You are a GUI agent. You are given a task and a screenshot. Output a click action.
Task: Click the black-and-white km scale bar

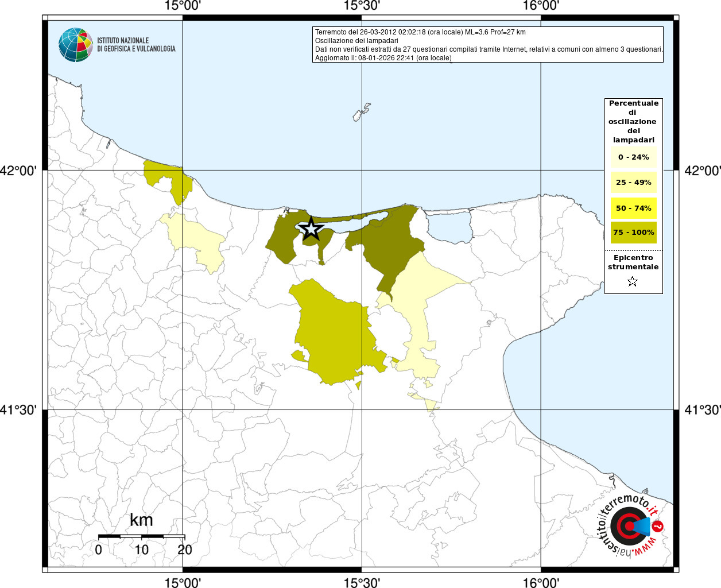141,536
